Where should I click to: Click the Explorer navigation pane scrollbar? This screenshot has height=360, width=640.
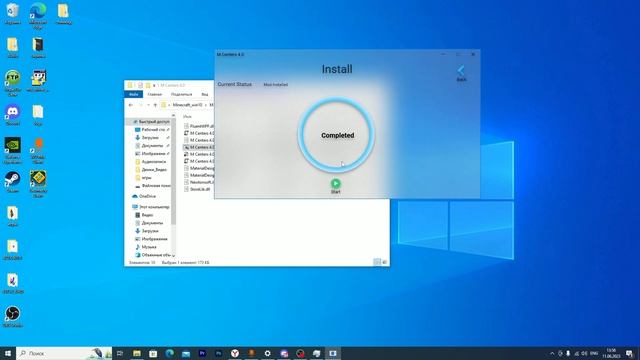pyautogui.click(x=173, y=171)
